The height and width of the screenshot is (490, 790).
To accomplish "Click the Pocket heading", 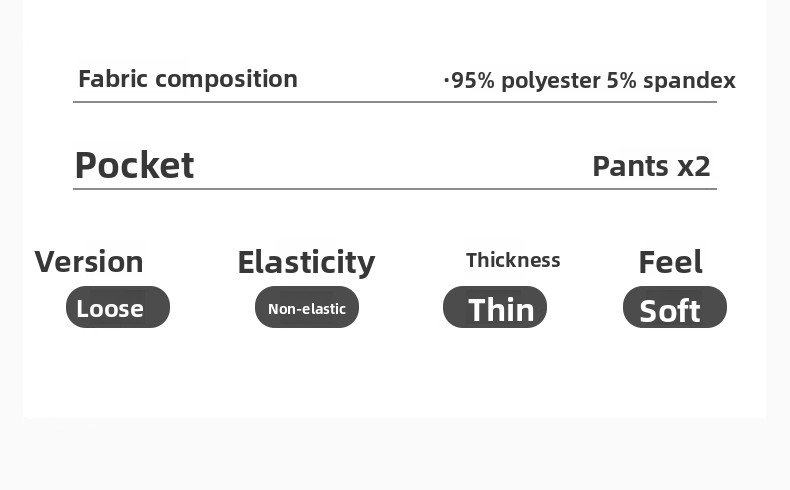I will coord(134,165).
